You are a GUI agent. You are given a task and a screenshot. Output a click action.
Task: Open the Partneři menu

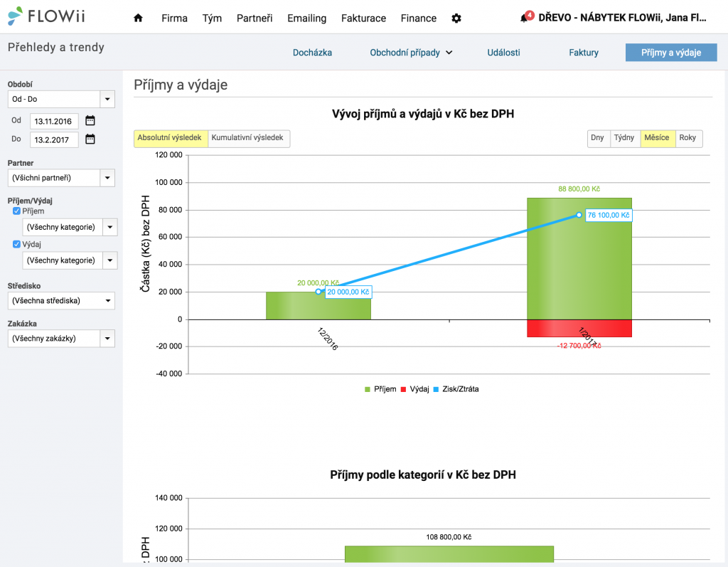pyautogui.click(x=255, y=18)
